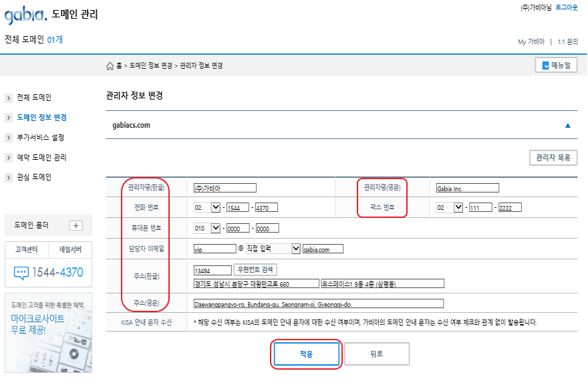
Task: Click fax number field containing 2222
Action: pyautogui.click(x=510, y=207)
